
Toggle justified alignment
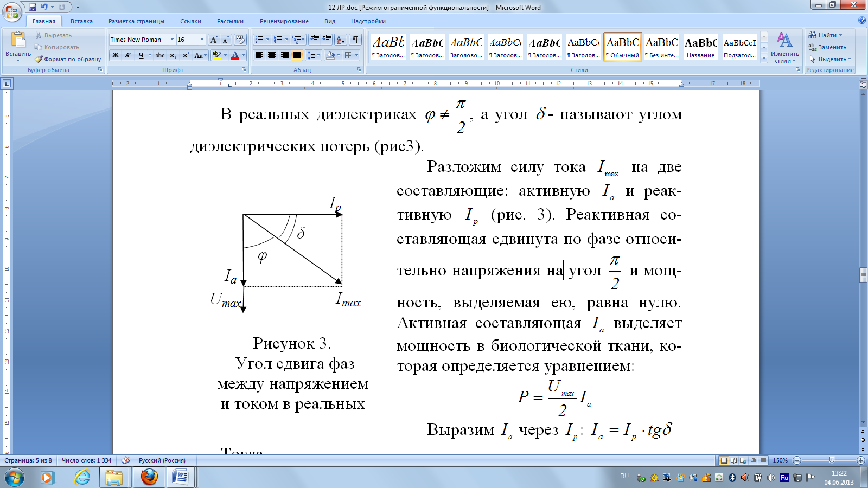pos(297,55)
